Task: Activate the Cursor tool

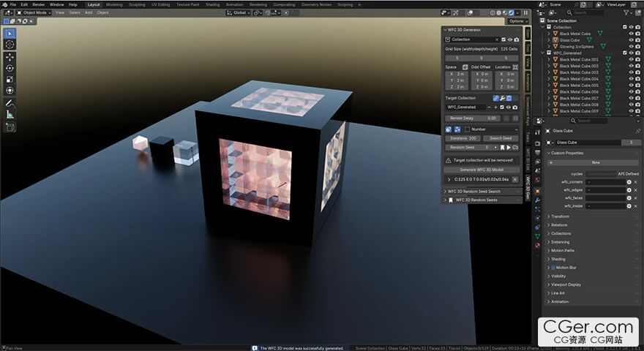Action: [x=10, y=45]
